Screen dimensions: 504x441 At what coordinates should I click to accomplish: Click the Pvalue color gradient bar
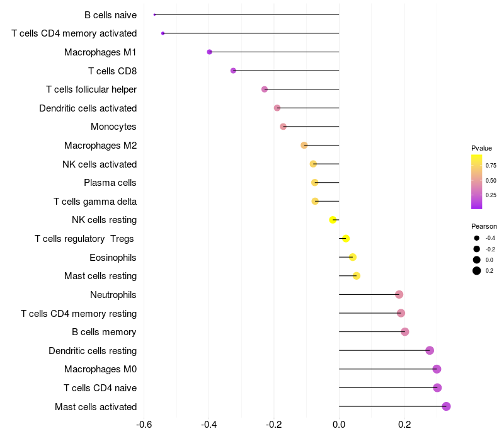[x=477, y=181]
